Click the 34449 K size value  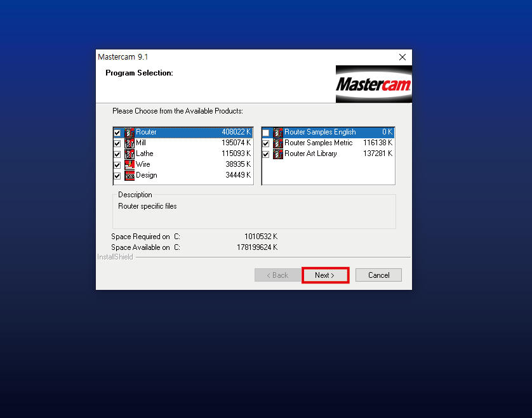238,175
